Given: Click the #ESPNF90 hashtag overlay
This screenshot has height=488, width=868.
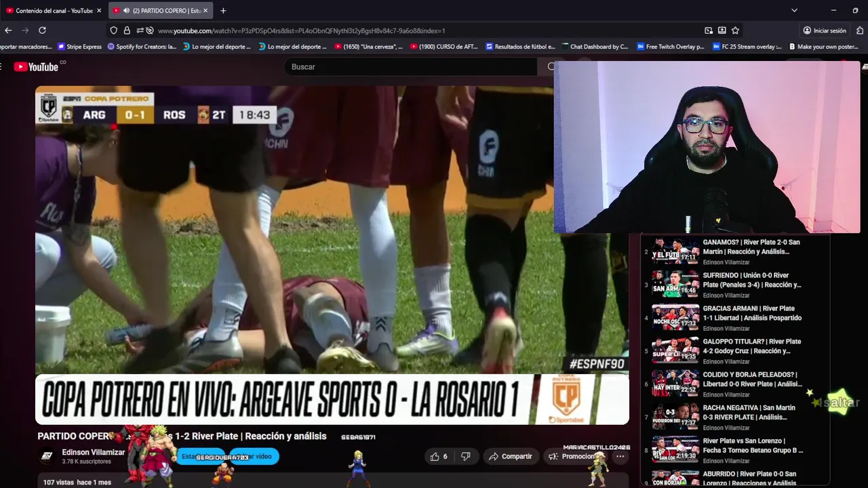Looking at the screenshot, I should pyautogui.click(x=597, y=364).
